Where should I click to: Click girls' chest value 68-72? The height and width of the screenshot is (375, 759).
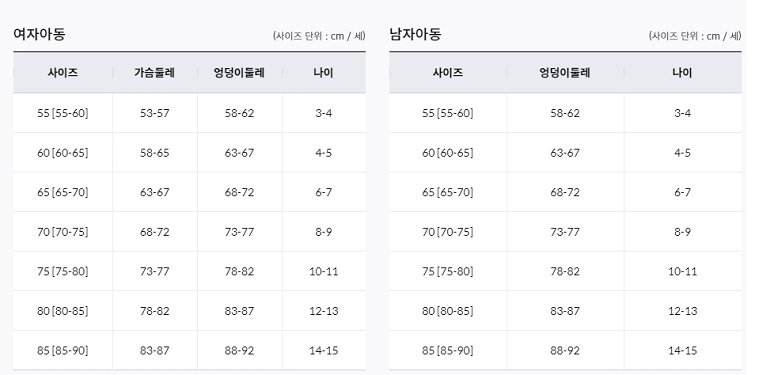(x=155, y=232)
